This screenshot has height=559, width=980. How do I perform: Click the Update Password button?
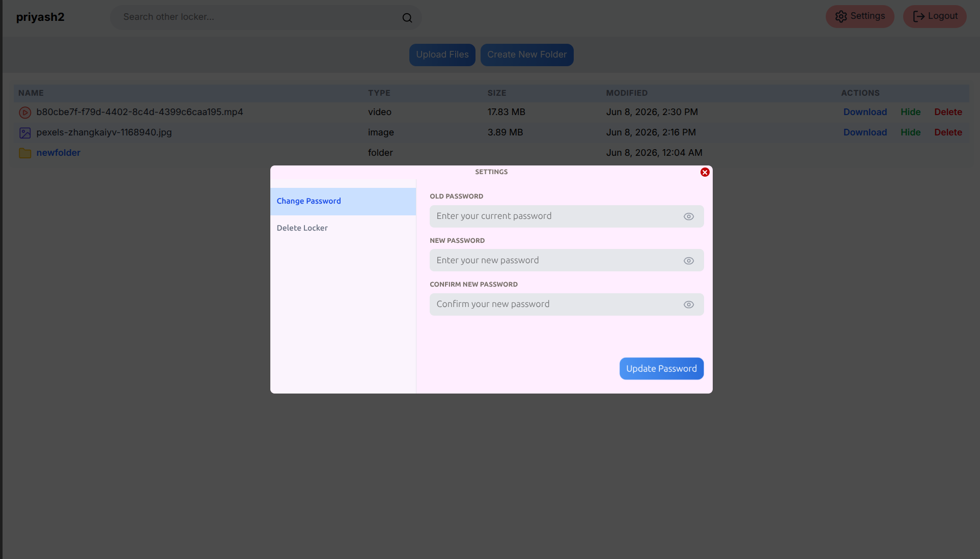(x=661, y=369)
